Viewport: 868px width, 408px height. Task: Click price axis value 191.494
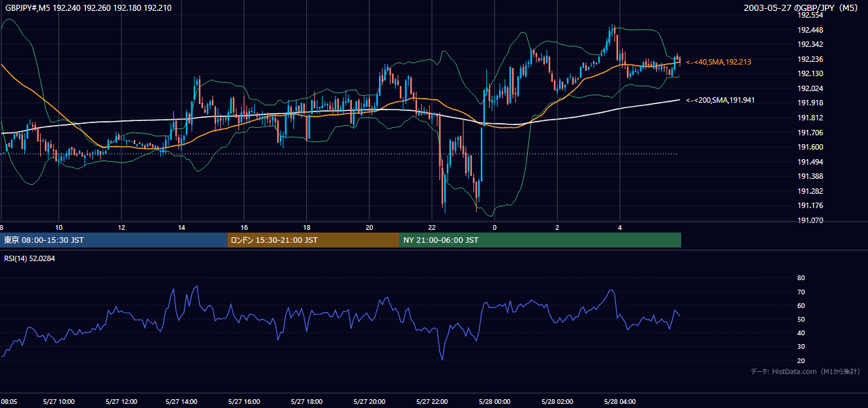[x=811, y=162]
